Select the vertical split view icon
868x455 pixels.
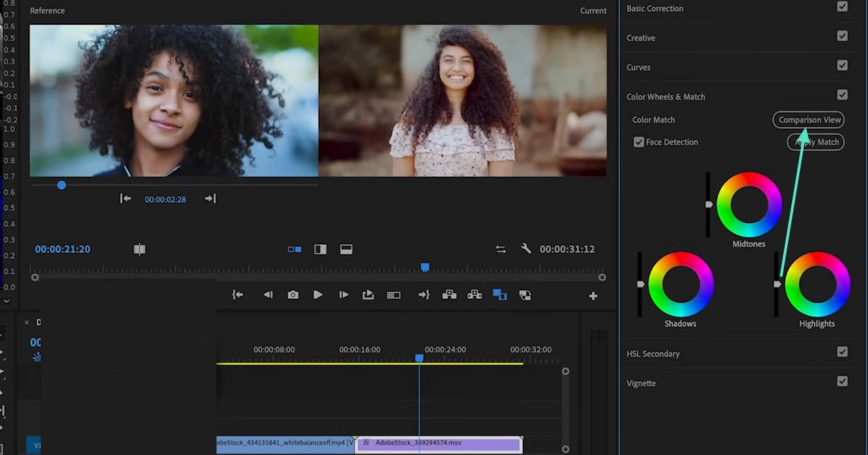point(320,249)
